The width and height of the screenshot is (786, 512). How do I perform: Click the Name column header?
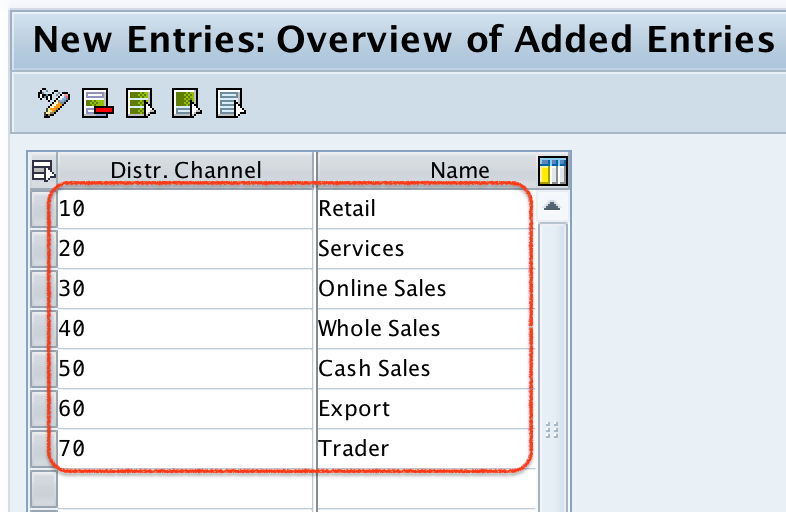428,170
